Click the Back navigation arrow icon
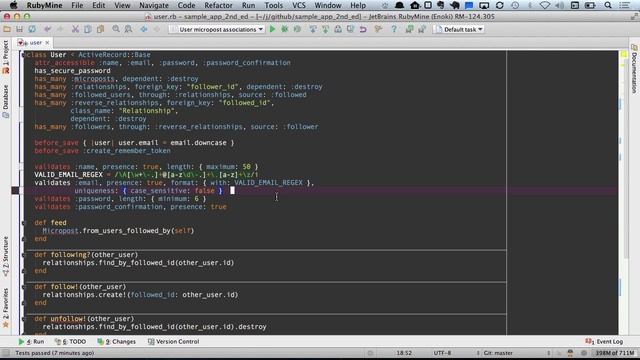 coord(144,29)
